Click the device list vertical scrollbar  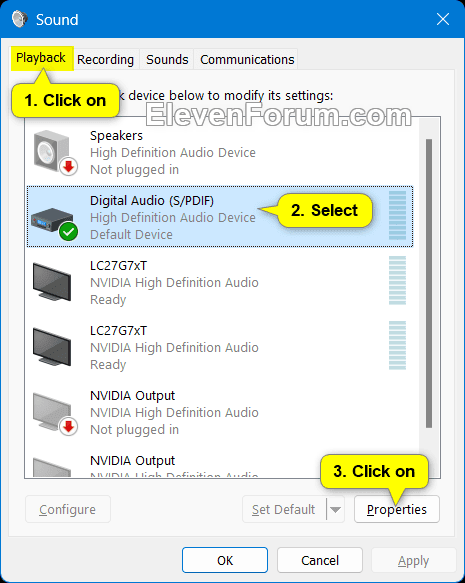coord(429,283)
